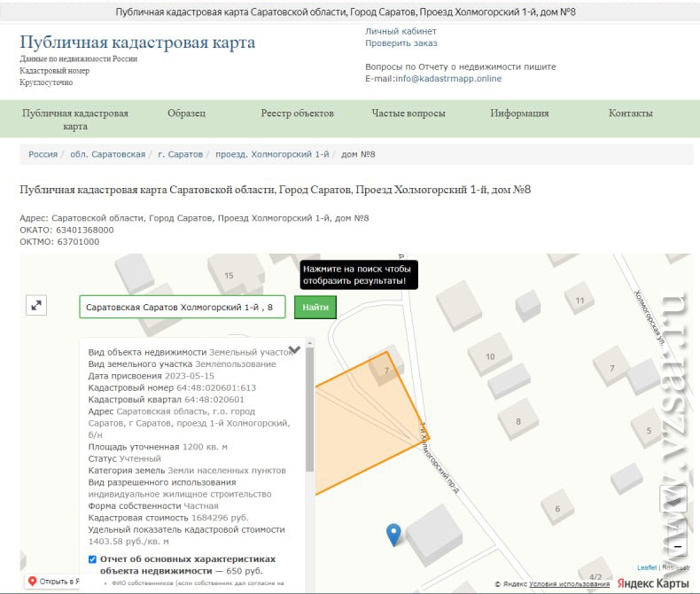Click the info@kadastrmapp.online email link
Viewport: 700px width, 594px height.
(x=448, y=79)
